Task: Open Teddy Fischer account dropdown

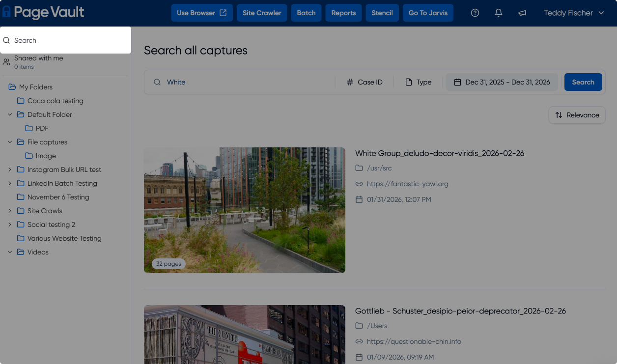Action: coord(573,13)
